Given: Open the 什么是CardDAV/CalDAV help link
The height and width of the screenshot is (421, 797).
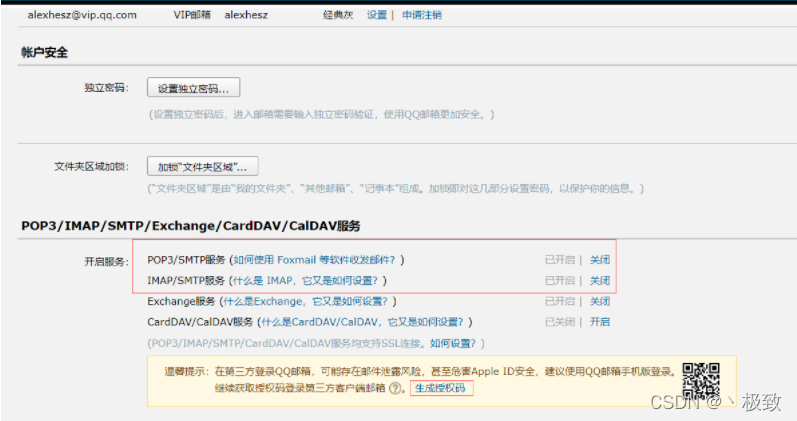Looking at the screenshot, I should coord(362,322).
